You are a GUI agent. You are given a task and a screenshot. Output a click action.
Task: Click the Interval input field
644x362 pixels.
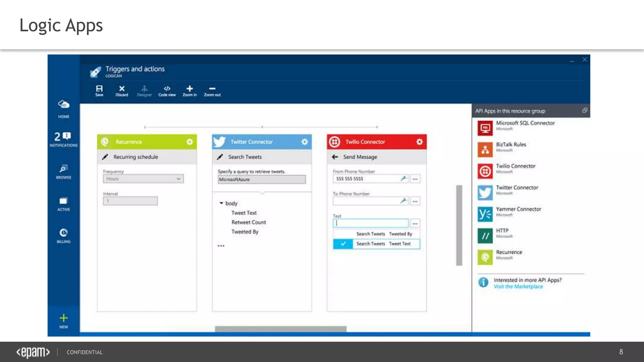(x=130, y=201)
